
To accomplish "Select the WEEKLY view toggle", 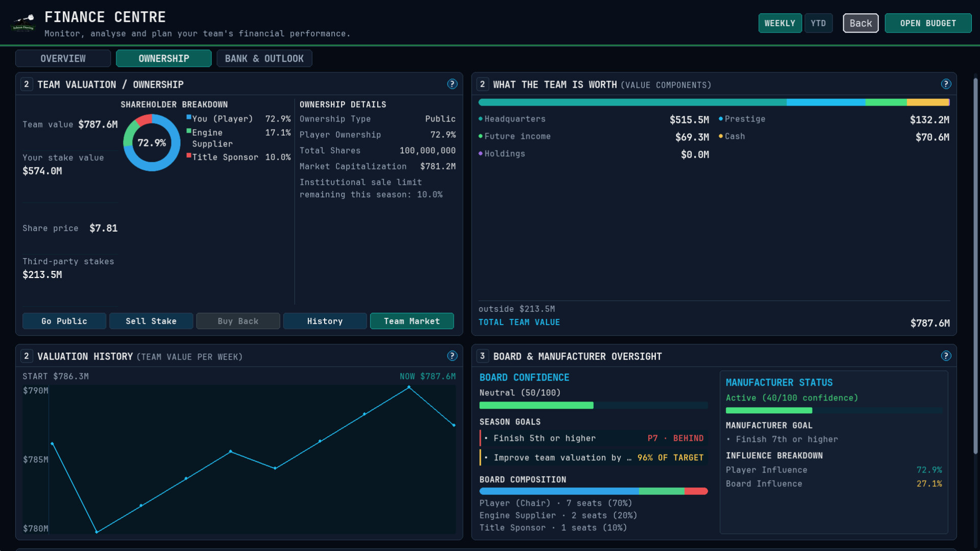I will point(780,23).
